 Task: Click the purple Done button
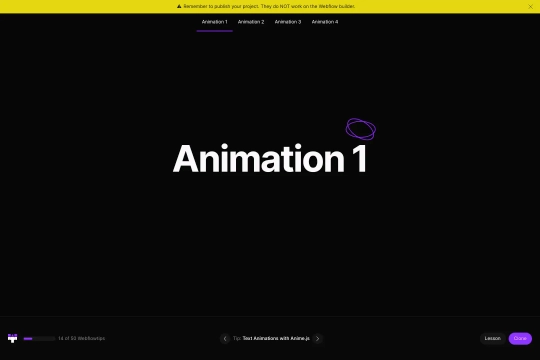520,339
